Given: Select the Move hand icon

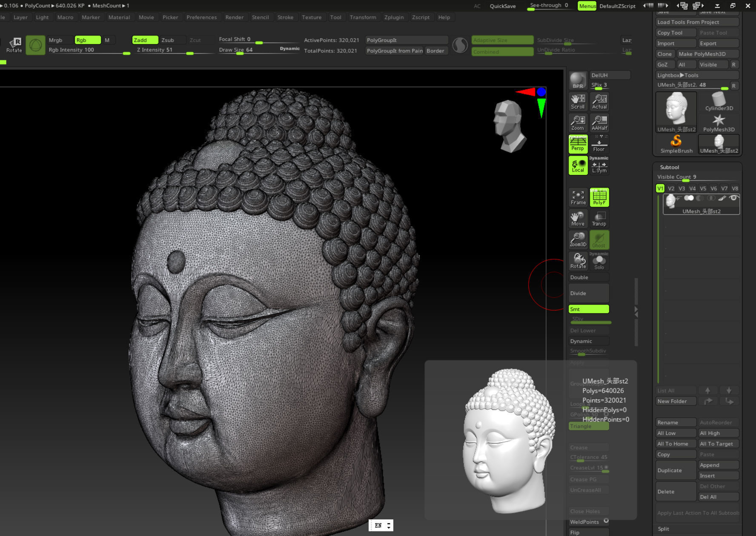Looking at the screenshot, I should (578, 219).
